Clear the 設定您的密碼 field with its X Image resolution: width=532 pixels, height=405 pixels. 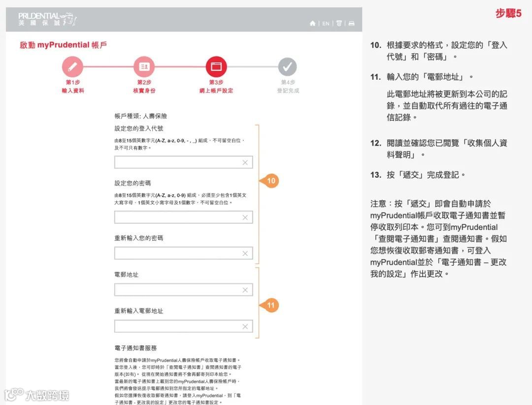click(x=245, y=217)
